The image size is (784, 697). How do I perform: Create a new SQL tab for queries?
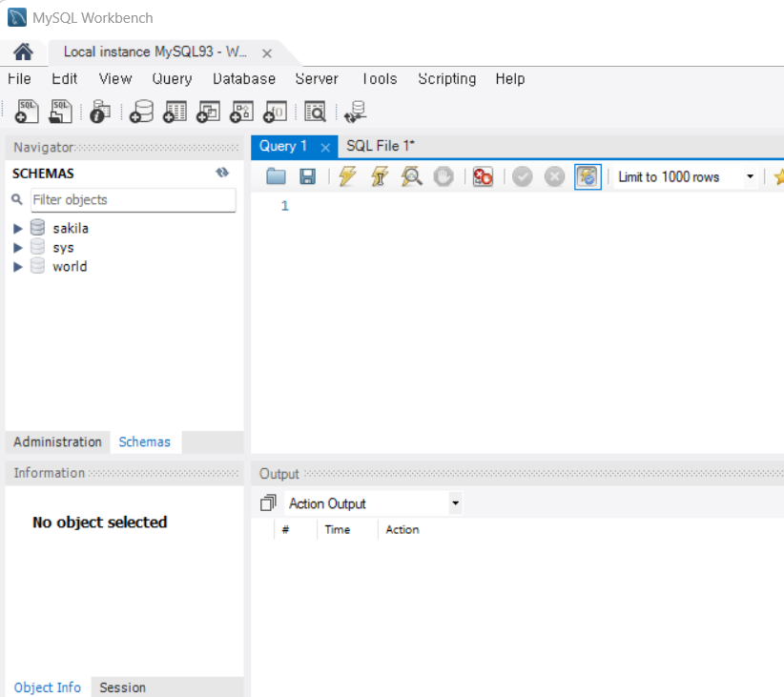tap(27, 111)
